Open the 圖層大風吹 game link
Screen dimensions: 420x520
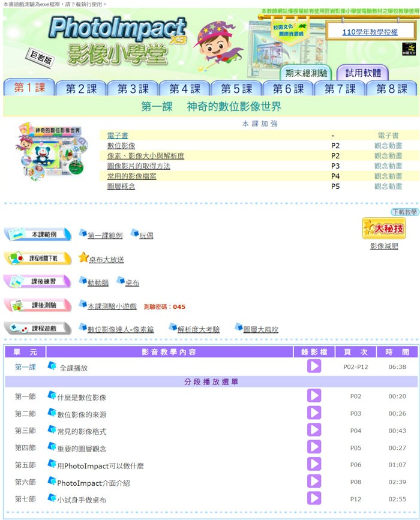(x=260, y=329)
